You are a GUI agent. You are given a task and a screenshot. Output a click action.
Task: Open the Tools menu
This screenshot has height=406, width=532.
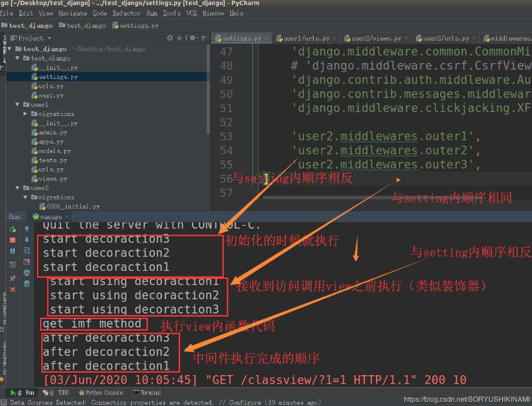click(172, 13)
